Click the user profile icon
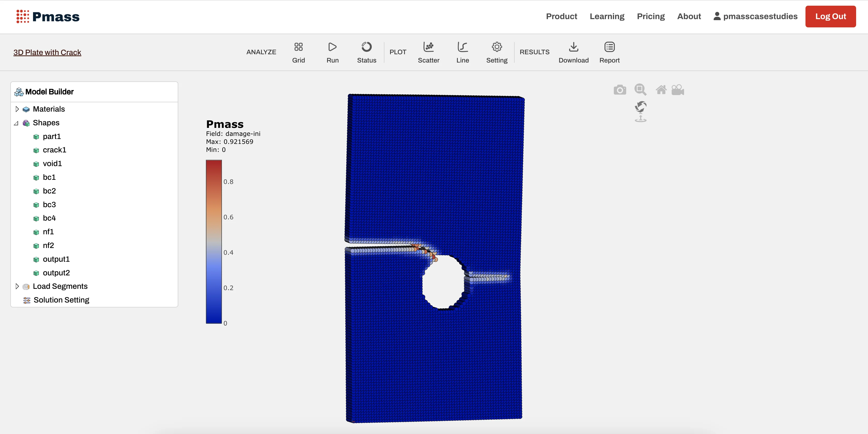The image size is (868, 434). point(717,16)
